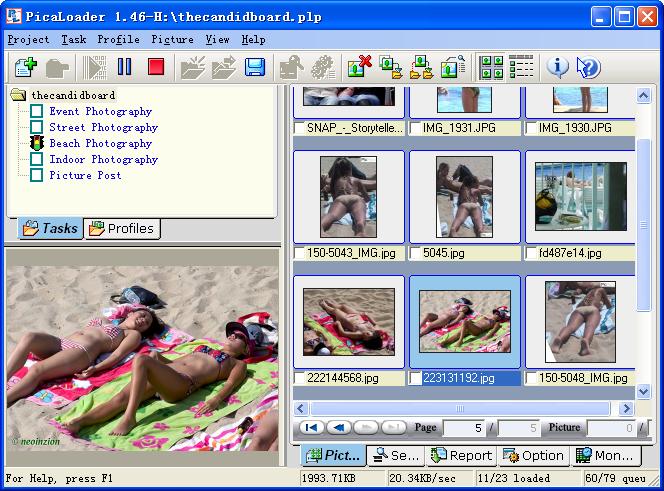Tick the checkbox beside 5045.jpg

(417, 254)
